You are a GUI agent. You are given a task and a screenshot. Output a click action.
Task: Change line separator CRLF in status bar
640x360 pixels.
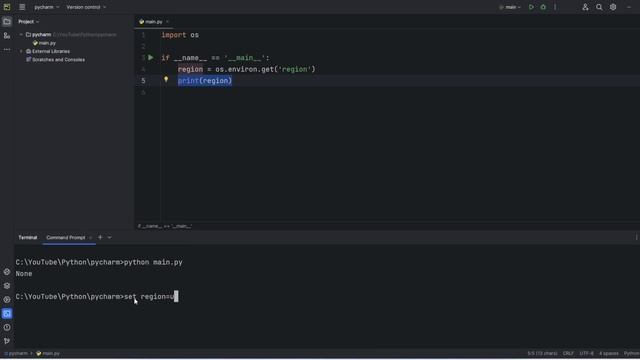click(568, 353)
